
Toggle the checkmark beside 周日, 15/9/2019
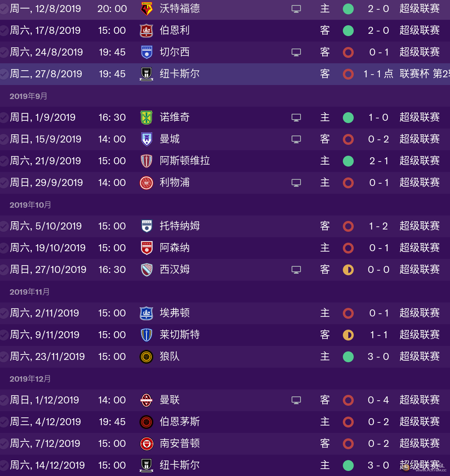point(4,139)
